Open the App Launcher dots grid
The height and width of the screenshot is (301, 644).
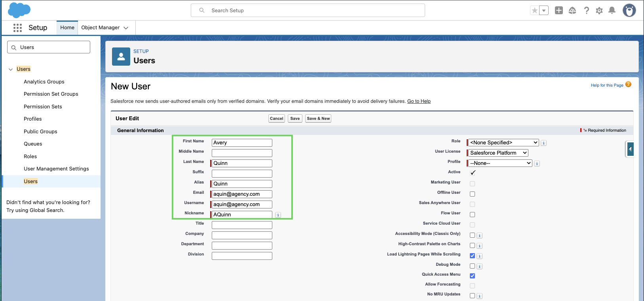coord(17,28)
